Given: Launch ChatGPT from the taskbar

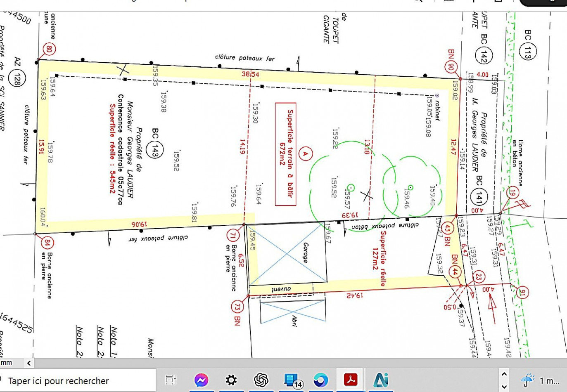Looking at the screenshot, I should 261,380.
